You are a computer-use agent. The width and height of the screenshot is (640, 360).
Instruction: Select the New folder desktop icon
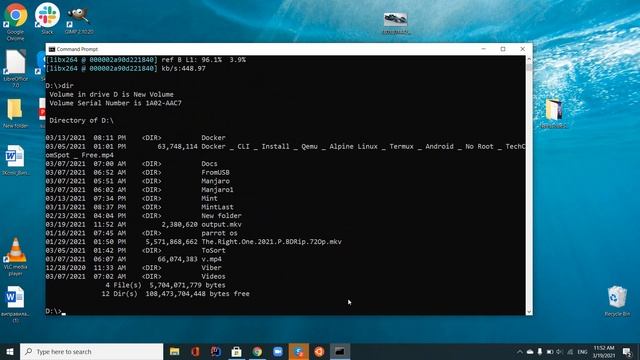pos(16,113)
